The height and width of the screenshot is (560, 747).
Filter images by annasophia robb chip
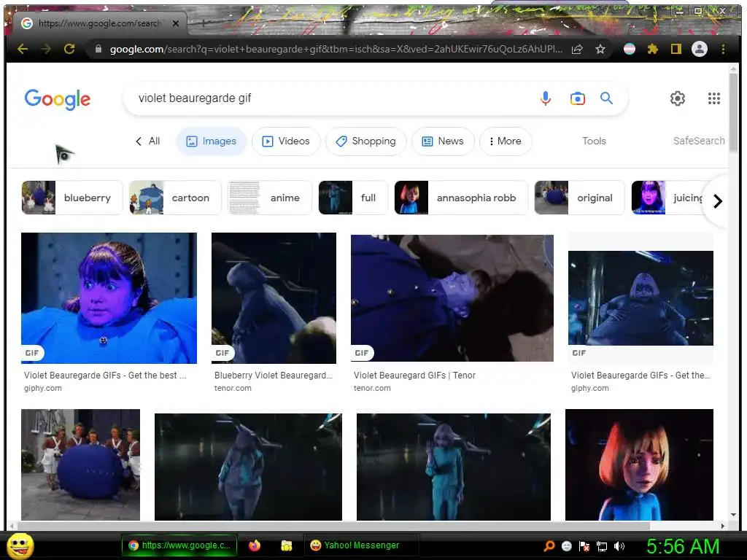pos(461,198)
